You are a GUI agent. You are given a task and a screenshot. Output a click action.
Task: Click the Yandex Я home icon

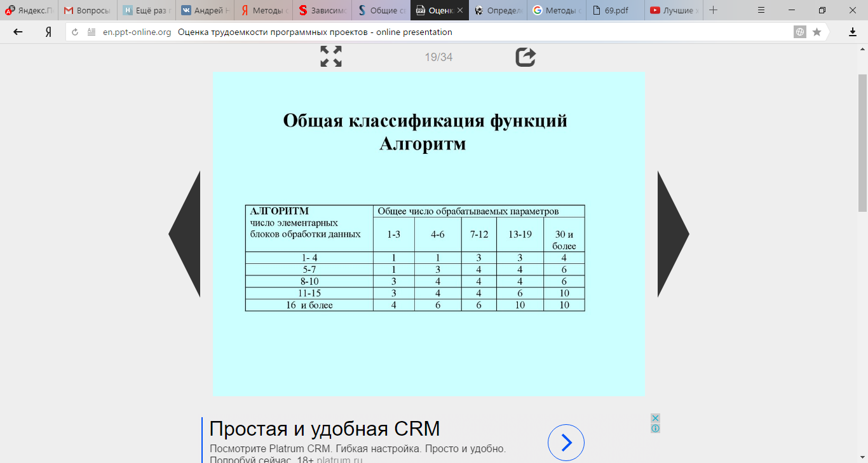(x=48, y=32)
